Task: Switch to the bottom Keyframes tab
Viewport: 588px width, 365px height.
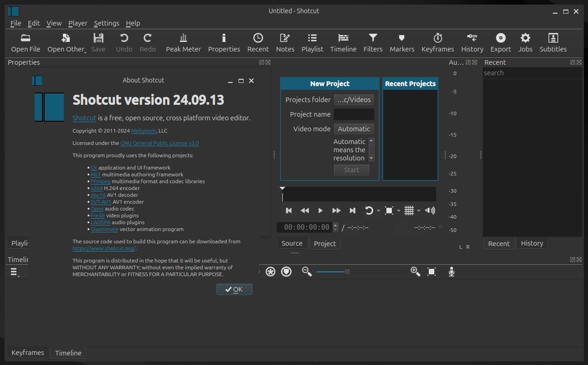Action: [x=28, y=353]
